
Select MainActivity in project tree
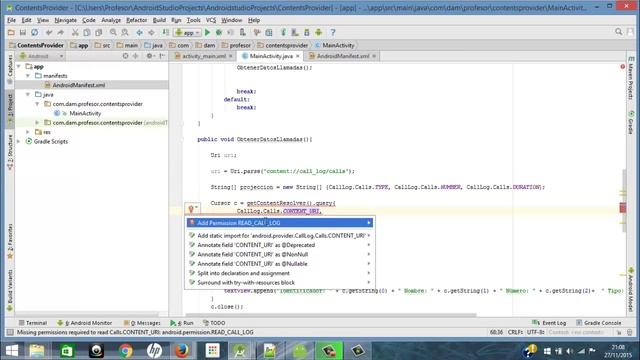click(85, 113)
